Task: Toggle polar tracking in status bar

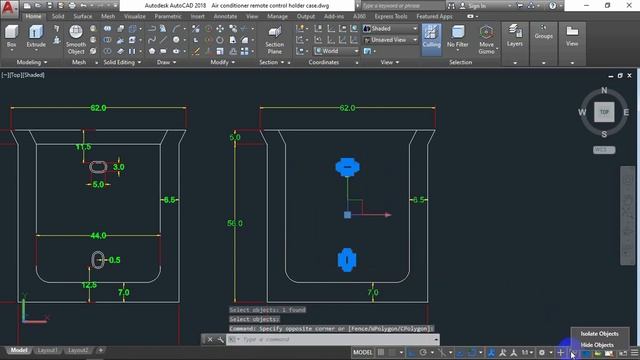Action: click(423, 353)
